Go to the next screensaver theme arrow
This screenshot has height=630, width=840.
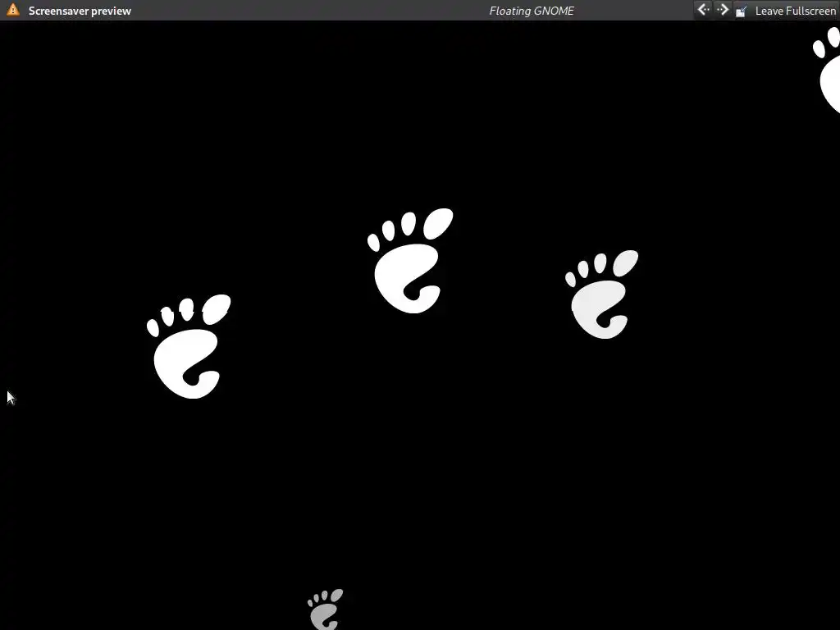[x=722, y=10]
